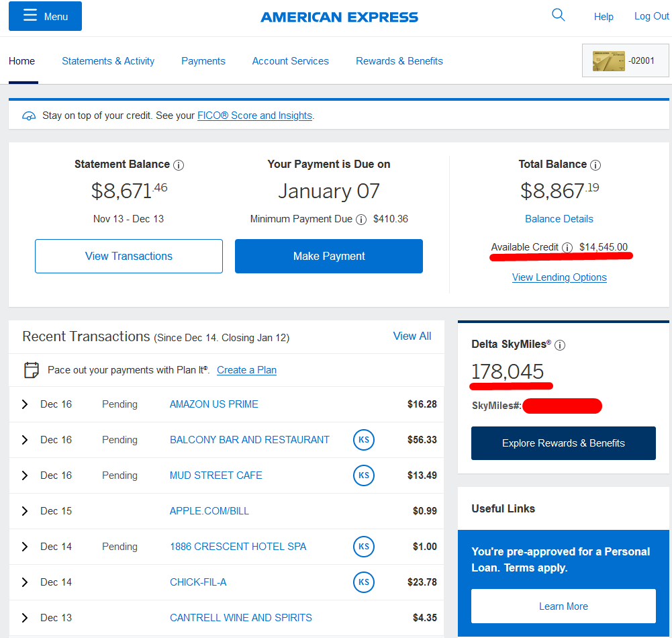The height and width of the screenshot is (638, 672).
Task: Open AMAZON US PRIME merchant link
Action: (x=214, y=404)
